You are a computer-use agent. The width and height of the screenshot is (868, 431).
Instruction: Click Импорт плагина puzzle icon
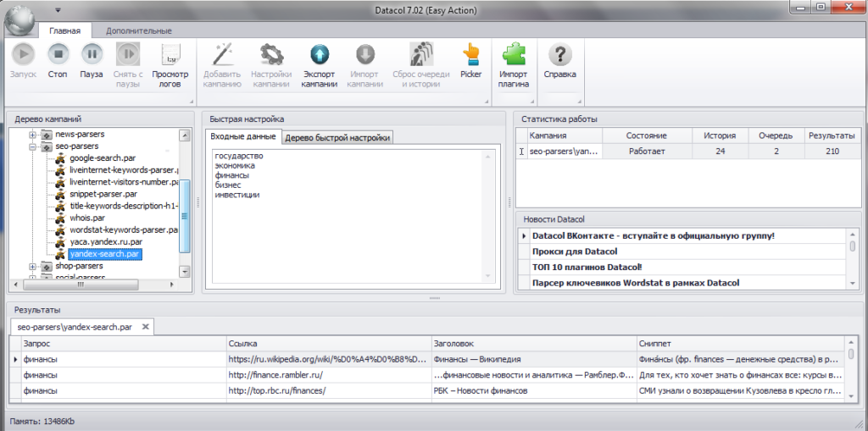[513, 54]
